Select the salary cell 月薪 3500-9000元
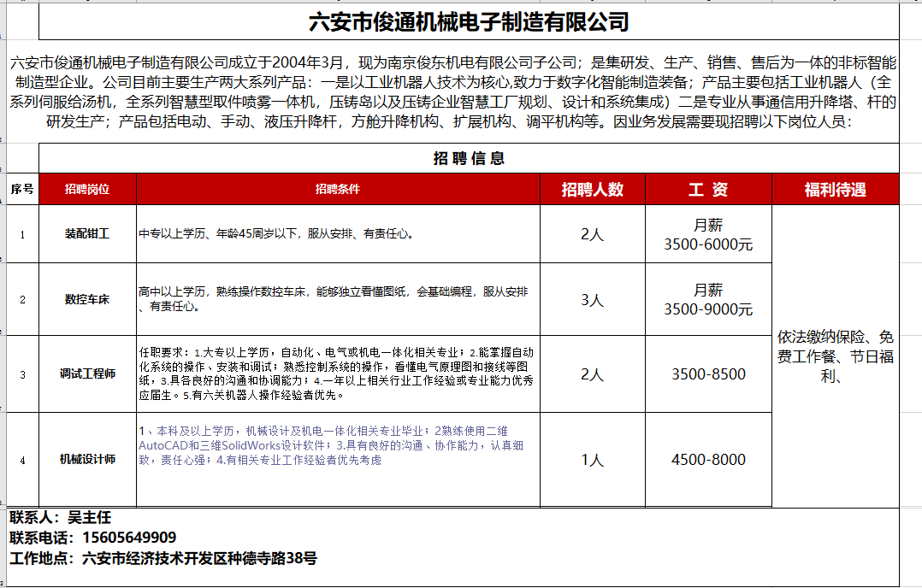The width and height of the screenshot is (922, 588). coord(708,300)
